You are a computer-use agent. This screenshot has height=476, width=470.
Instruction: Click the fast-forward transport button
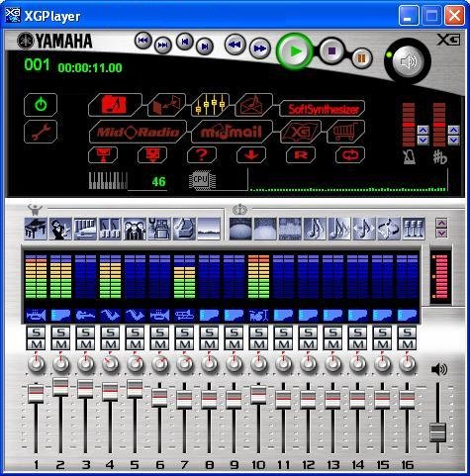[x=260, y=48]
